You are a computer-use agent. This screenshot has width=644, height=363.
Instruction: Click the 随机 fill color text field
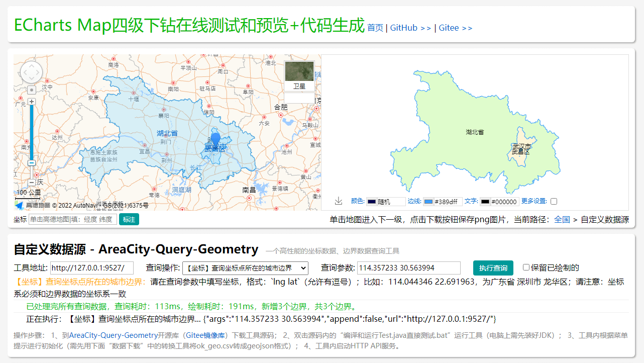tap(391, 202)
